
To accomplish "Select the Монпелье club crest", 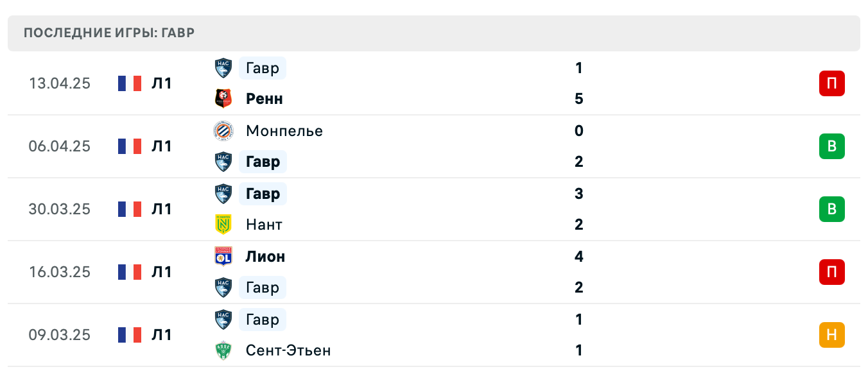I will pos(223,131).
